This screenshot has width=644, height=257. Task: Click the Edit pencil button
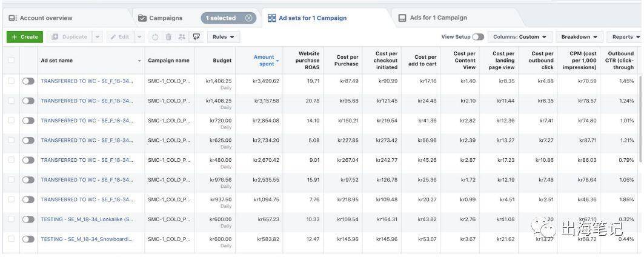[120, 36]
